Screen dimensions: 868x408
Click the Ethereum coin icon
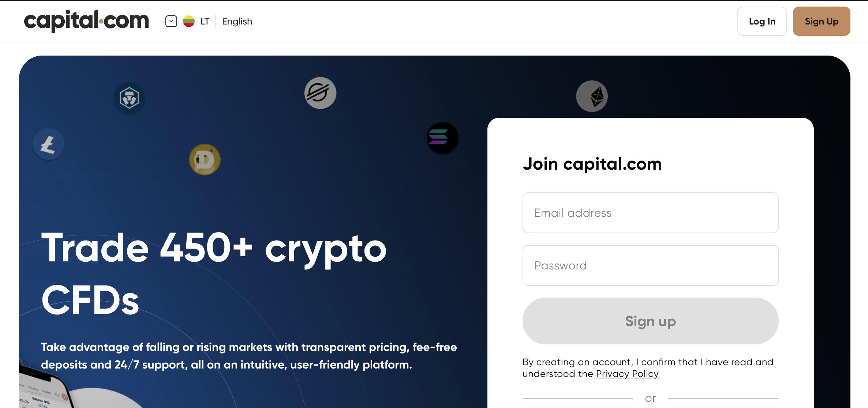coord(592,96)
